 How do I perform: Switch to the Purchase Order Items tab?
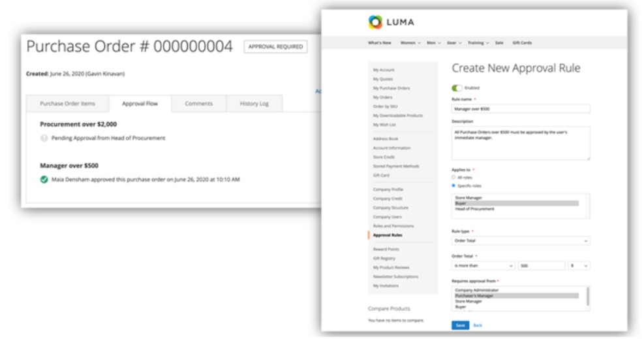67,104
